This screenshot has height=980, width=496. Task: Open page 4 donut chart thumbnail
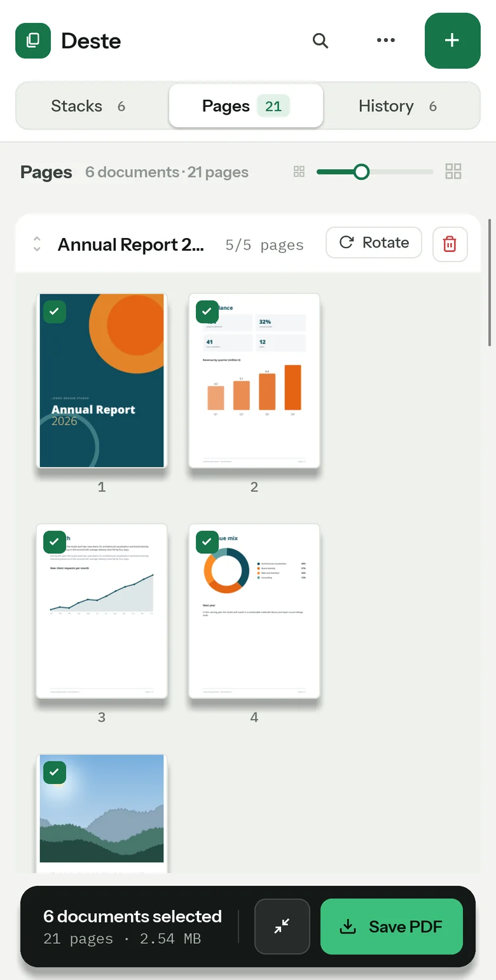[254, 611]
